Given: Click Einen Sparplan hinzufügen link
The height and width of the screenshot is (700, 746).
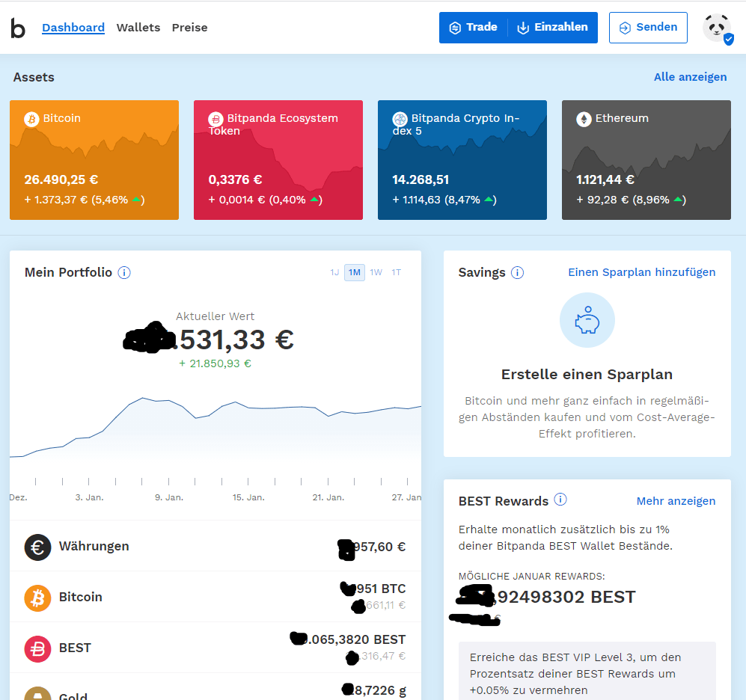Looking at the screenshot, I should click(642, 272).
